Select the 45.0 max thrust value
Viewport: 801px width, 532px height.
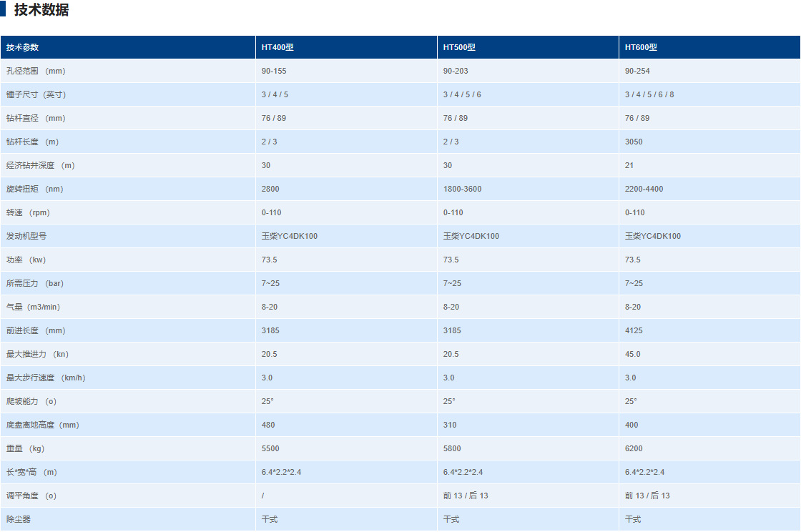632,355
